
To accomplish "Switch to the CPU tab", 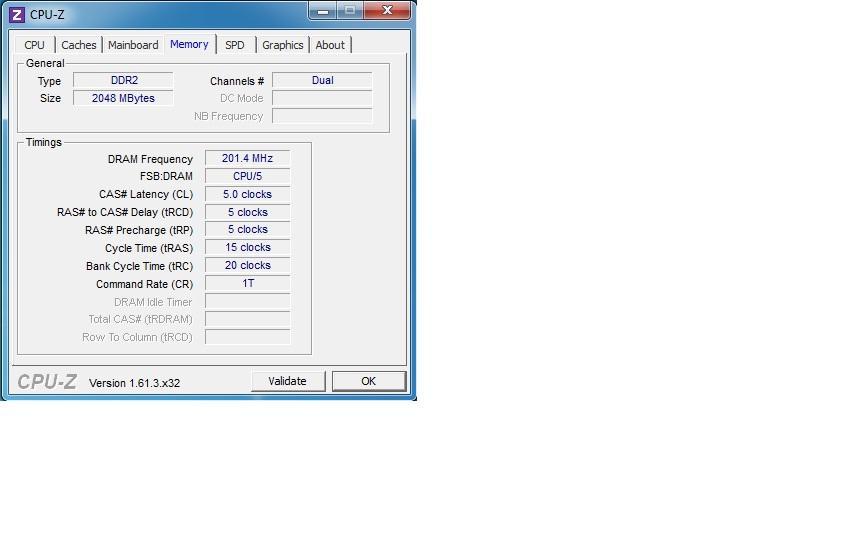I will [34, 45].
